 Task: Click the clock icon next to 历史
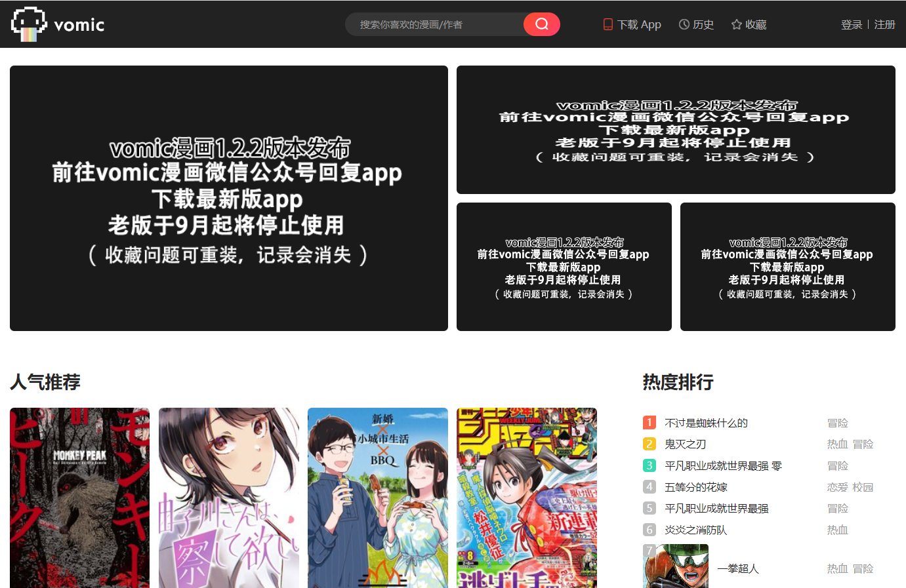[x=683, y=24]
